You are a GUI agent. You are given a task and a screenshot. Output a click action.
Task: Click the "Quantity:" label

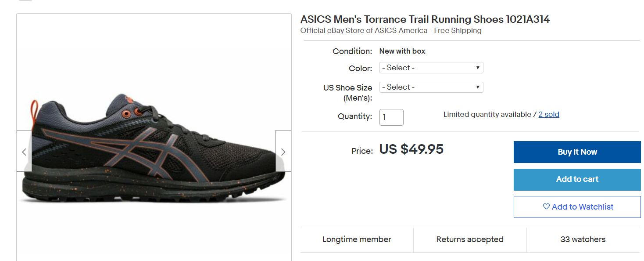point(354,116)
